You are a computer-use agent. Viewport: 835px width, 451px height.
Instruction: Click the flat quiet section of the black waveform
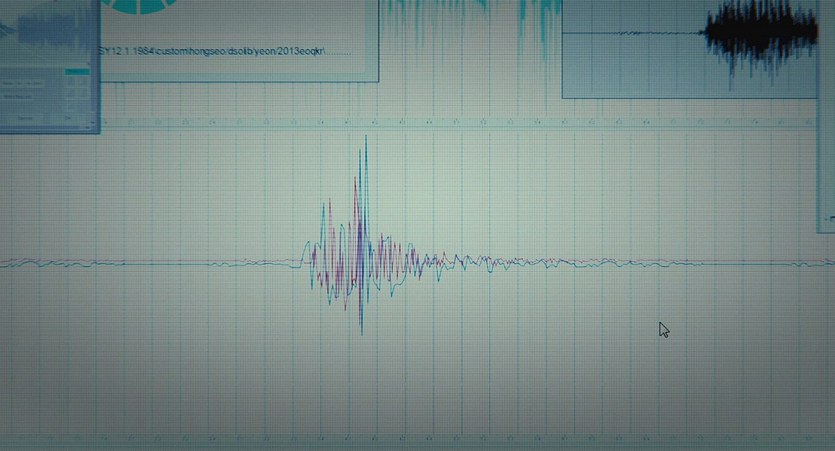click(630, 35)
